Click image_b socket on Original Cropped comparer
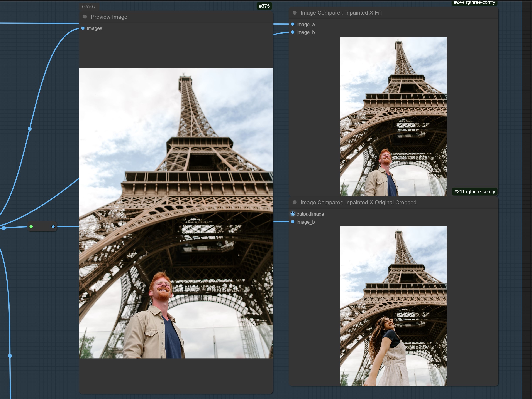 click(293, 222)
